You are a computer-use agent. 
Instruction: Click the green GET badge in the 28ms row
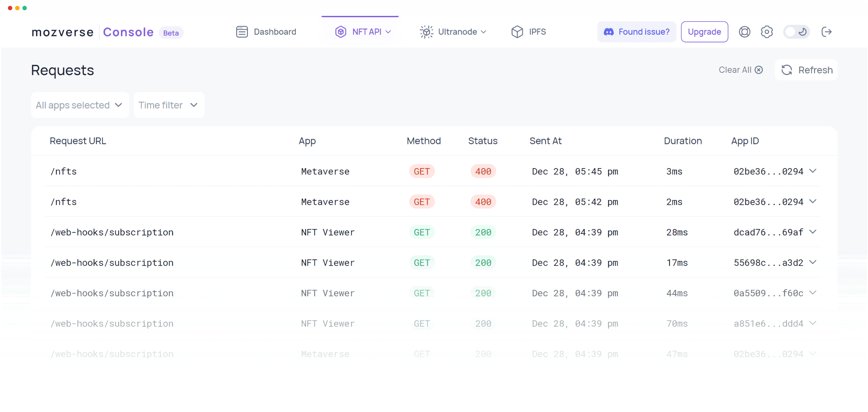coord(421,232)
